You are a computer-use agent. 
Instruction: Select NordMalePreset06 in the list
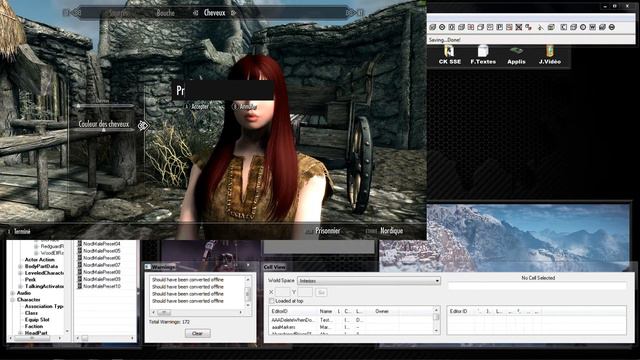[102, 258]
